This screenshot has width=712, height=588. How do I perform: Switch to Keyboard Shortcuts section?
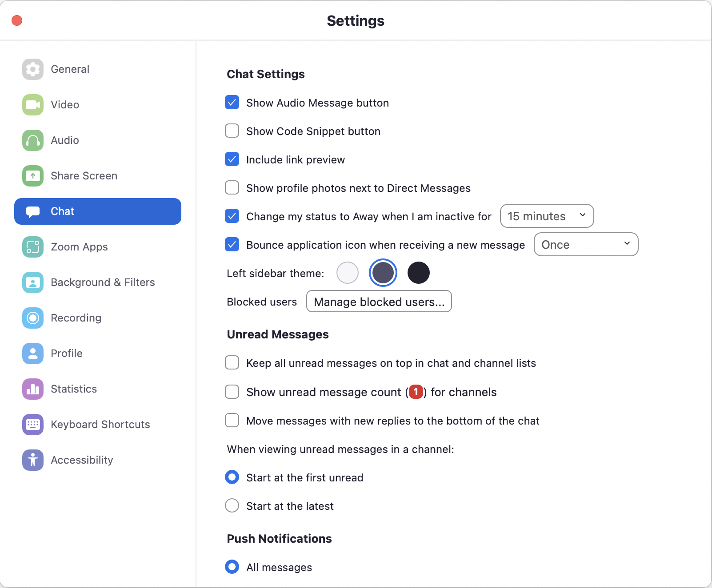click(100, 425)
